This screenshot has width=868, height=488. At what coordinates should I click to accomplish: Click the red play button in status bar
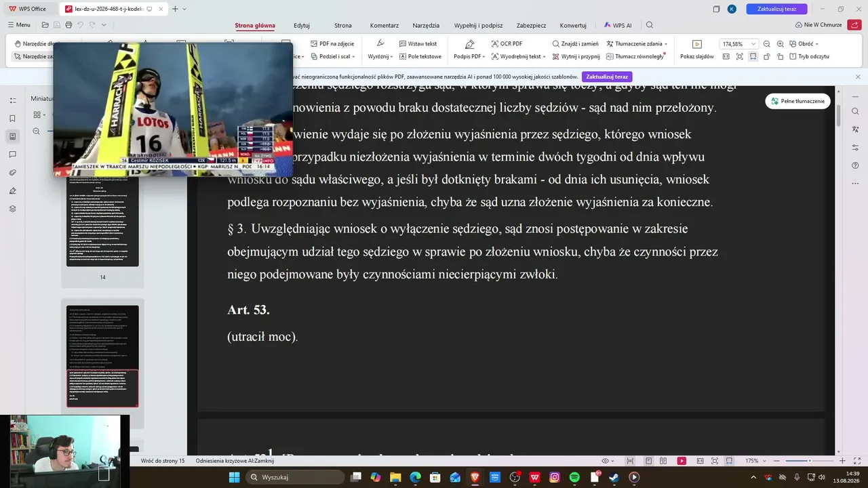click(x=682, y=461)
